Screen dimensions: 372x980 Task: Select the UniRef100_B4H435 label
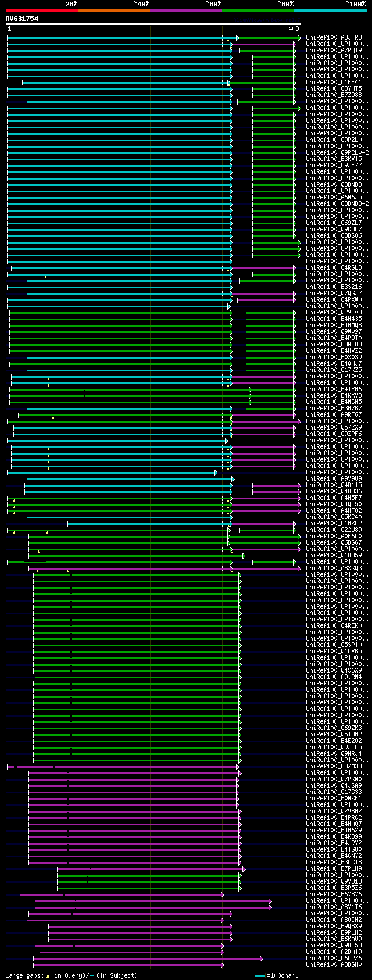click(x=334, y=319)
